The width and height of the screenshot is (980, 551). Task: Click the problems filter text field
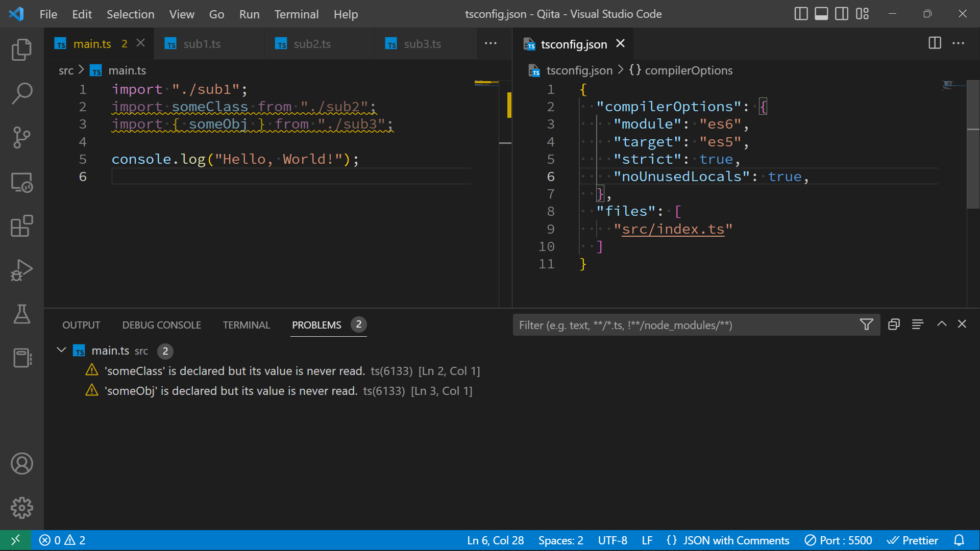click(x=684, y=325)
